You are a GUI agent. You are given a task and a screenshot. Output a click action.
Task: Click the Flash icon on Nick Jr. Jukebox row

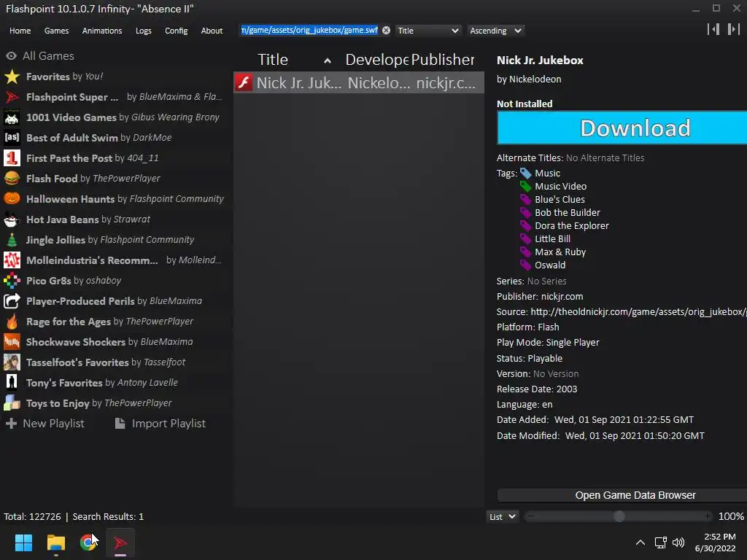[x=244, y=82]
